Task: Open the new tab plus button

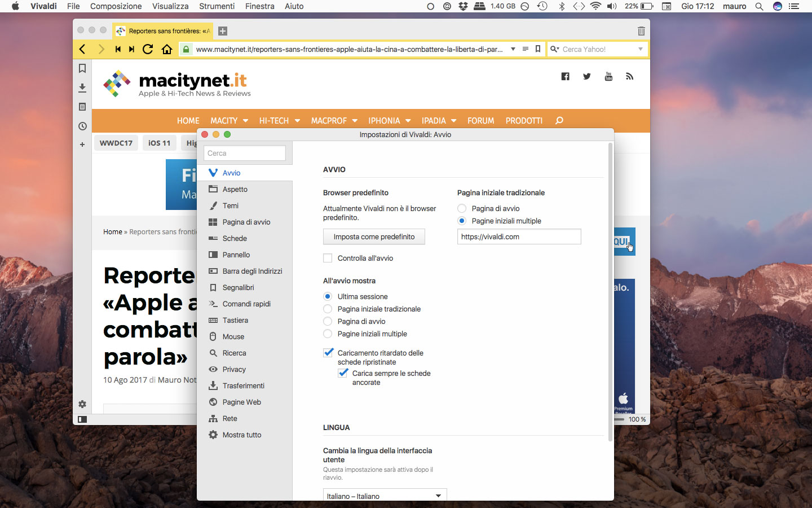Action: pyautogui.click(x=223, y=31)
